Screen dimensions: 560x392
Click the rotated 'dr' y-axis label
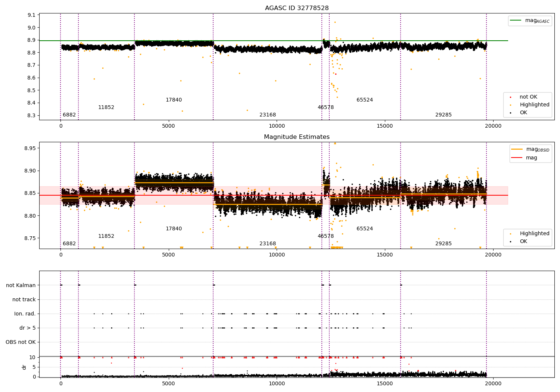pyautogui.click(x=24, y=367)
